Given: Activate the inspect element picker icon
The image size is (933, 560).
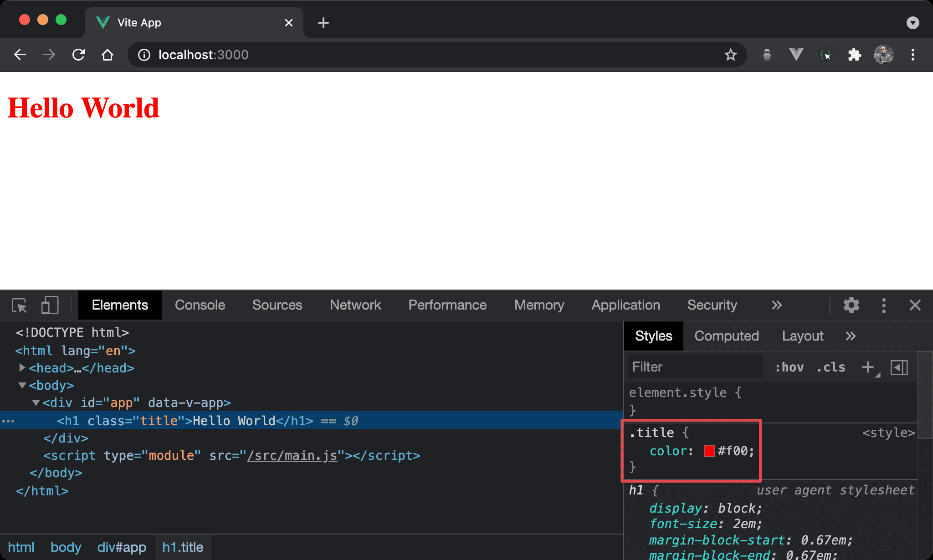Looking at the screenshot, I should click(x=19, y=305).
